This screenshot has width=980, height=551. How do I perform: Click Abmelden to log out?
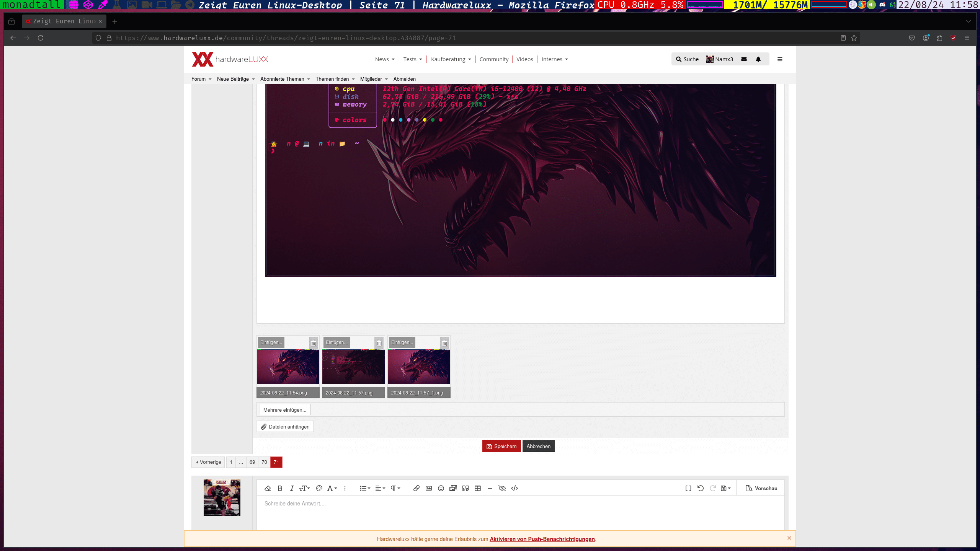tap(404, 79)
